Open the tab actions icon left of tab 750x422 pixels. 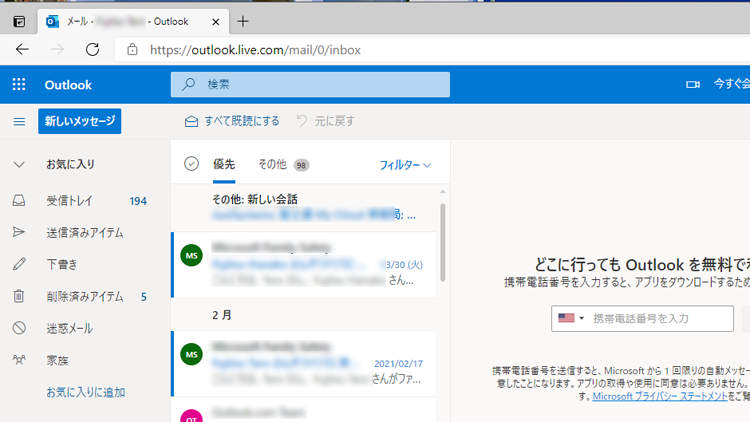pos(19,22)
